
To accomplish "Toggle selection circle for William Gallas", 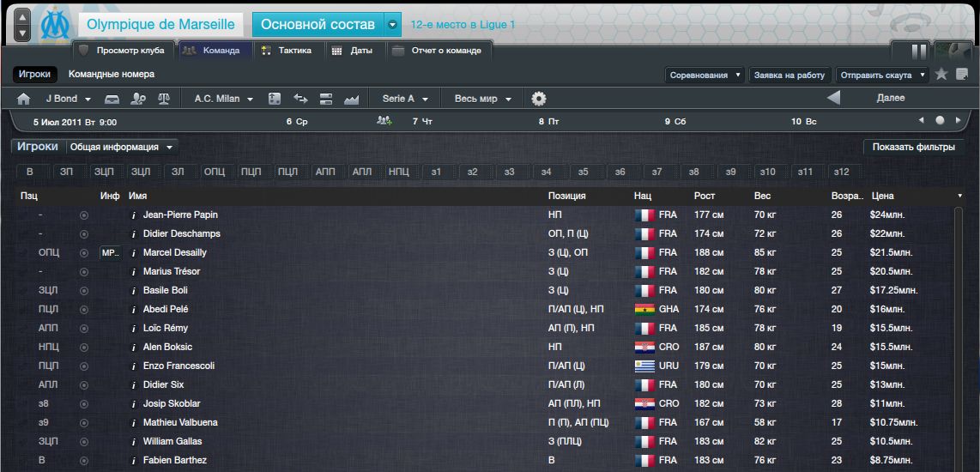I will click(x=84, y=441).
